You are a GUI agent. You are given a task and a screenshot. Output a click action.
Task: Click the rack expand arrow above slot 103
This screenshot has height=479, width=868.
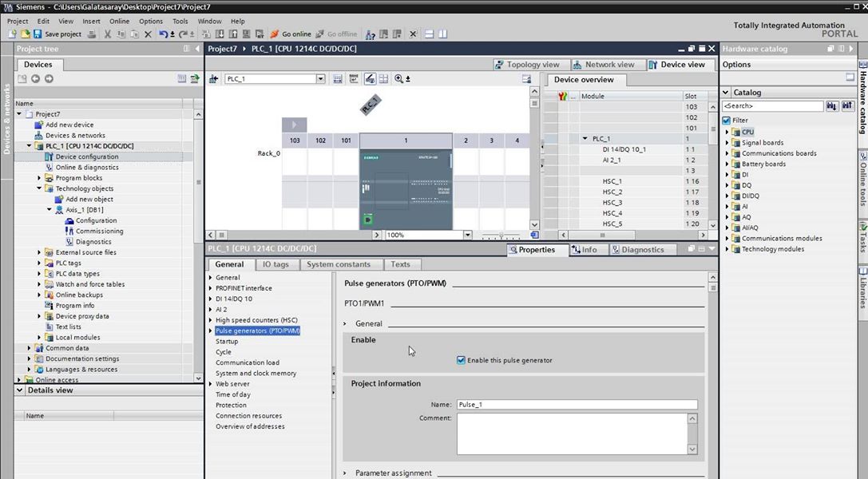tap(294, 125)
